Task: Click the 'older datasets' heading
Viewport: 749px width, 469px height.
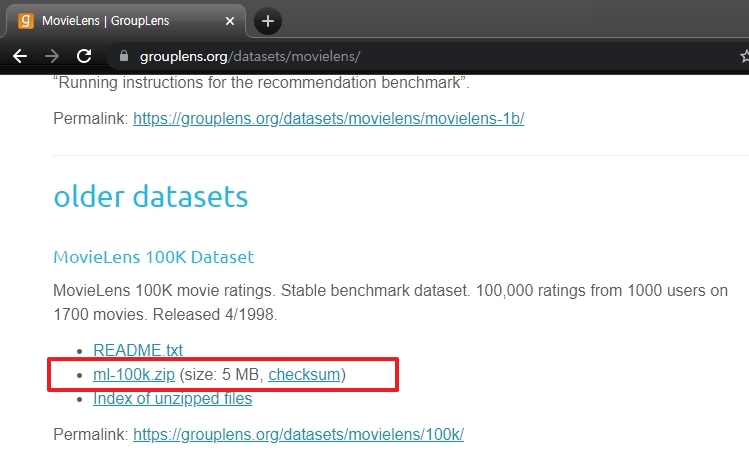Action: [151, 197]
